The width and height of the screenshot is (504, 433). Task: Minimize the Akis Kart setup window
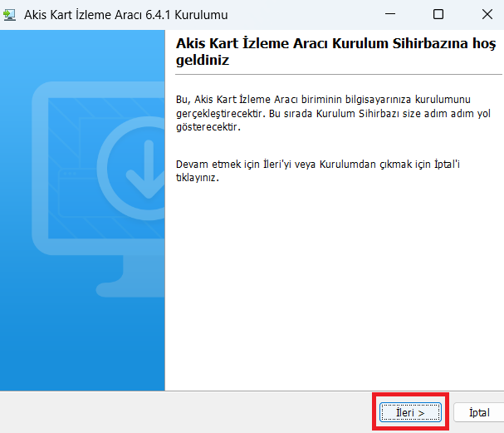[390, 14]
